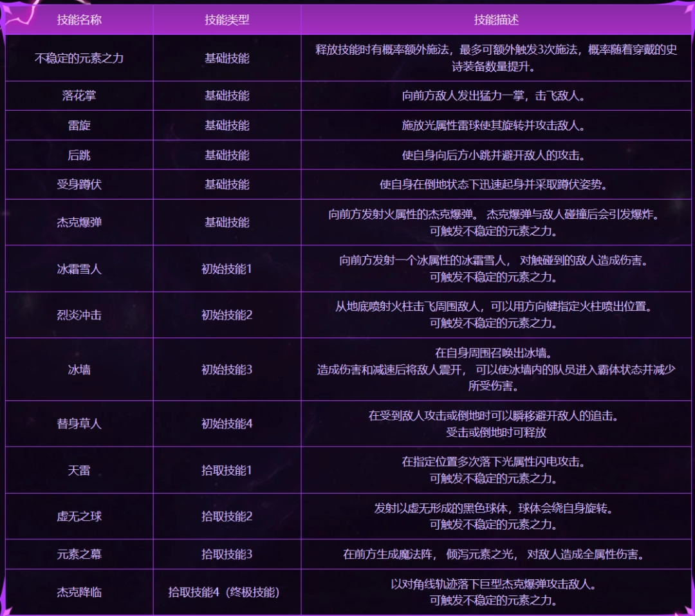695x616 pixels.
Task: Select the 元素之幕 skill name cell
Action: tap(79, 554)
